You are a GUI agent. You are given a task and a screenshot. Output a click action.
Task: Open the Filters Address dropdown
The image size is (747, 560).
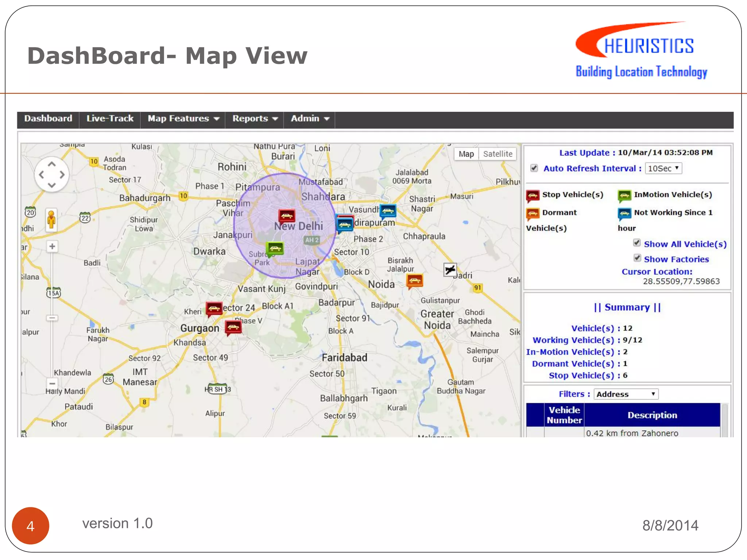pyautogui.click(x=626, y=394)
